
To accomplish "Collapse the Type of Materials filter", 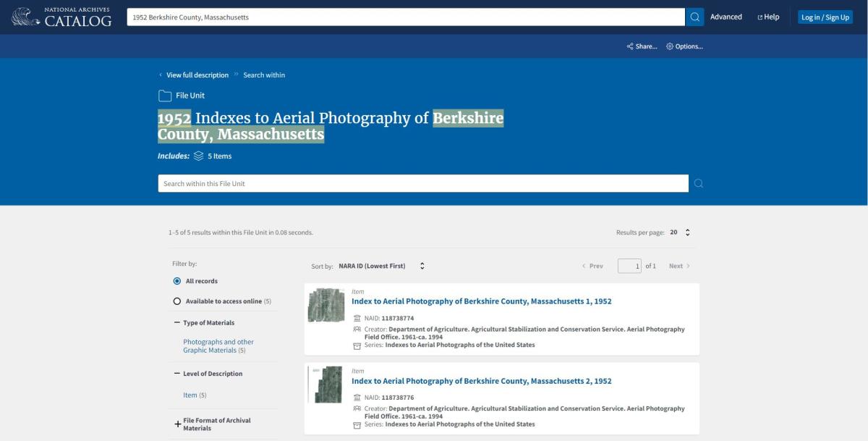I will [177, 323].
